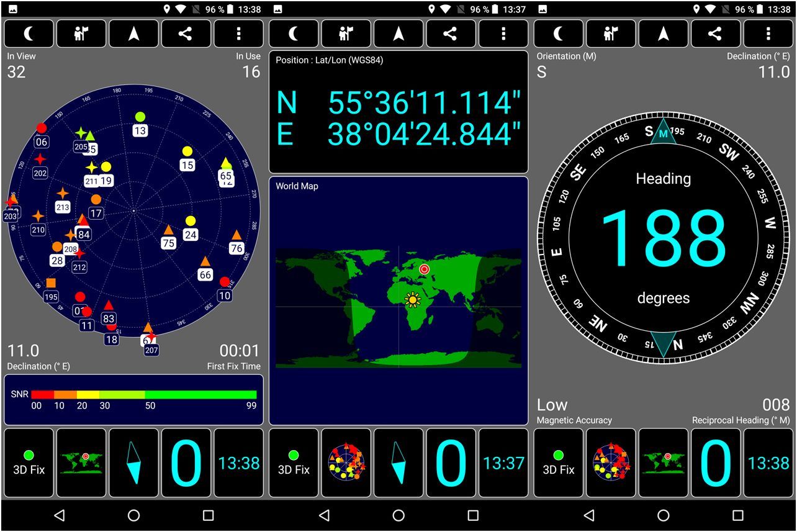Tap the large World Map panel
The height and width of the screenshot is (532, 797).
[x=398, y=301]
